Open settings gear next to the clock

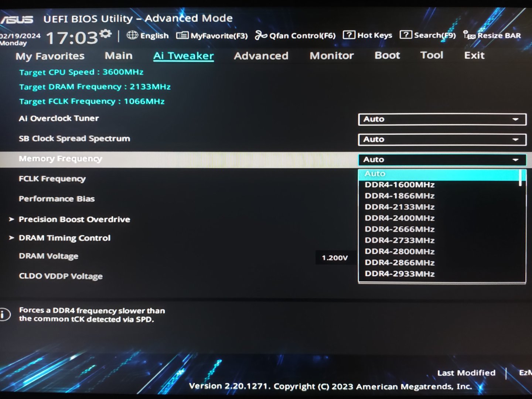pos(106,34)
